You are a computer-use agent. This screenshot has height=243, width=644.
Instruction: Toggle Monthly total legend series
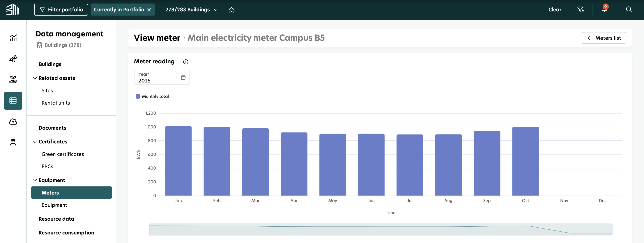(x=152, y=96)
